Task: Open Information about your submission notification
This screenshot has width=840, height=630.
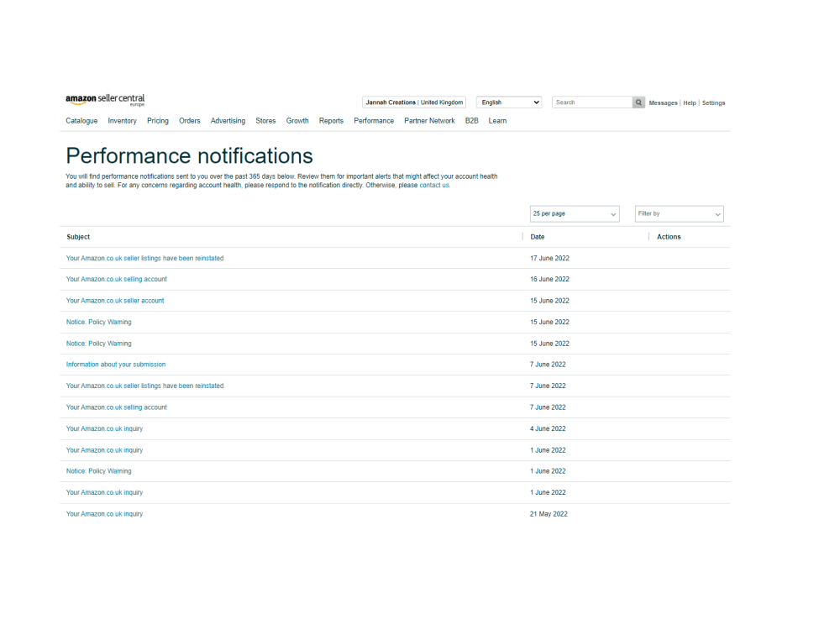Action: pos(116,365)
